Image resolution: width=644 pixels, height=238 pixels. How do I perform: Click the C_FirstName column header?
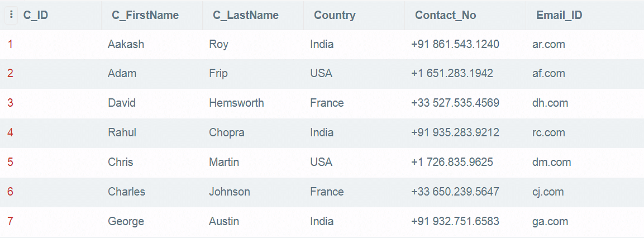pyautogui.click(x=145, y=15)
